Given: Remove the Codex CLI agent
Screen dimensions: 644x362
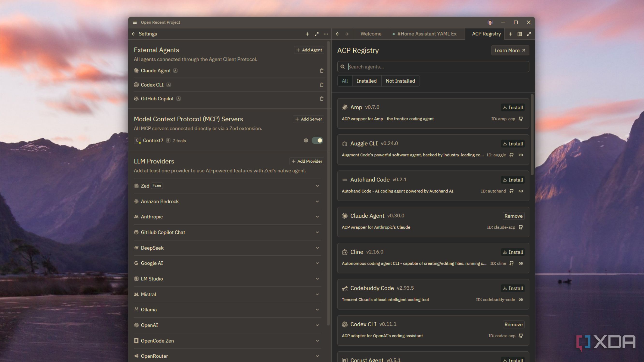Looking at the screenshot, I should (514, 325).
